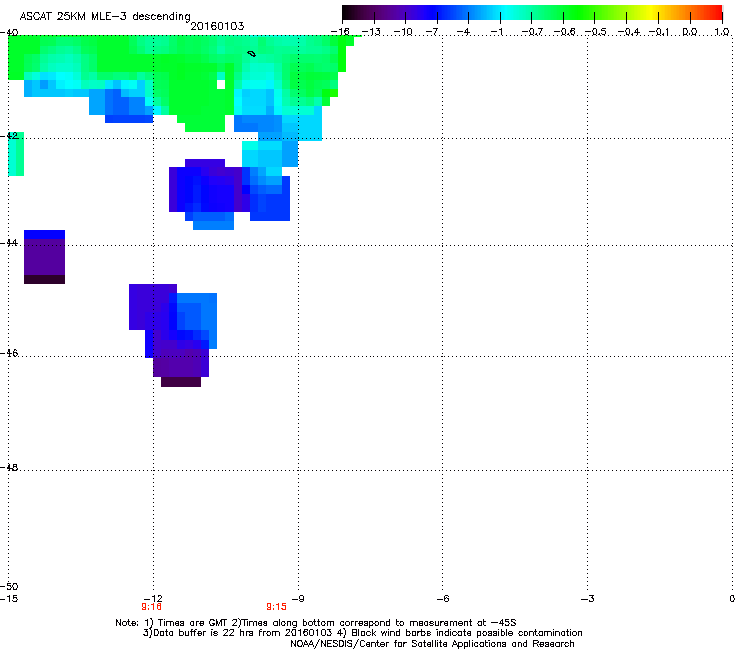Click the red time label "9:16"

[x=151, y=607]
